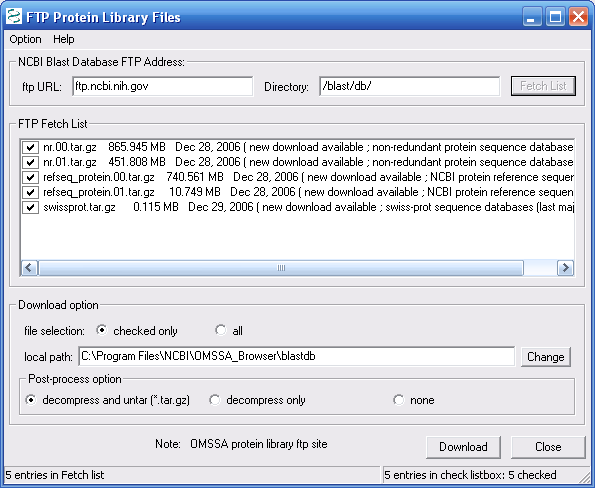
Task: Click the left scrollbar arrow
Action: [29, 268]
